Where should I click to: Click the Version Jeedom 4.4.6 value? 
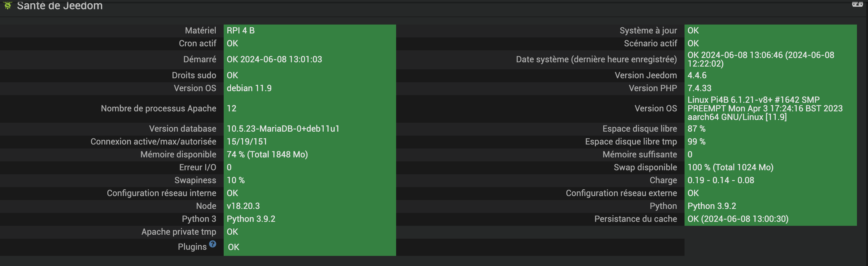tap(697, 75)
